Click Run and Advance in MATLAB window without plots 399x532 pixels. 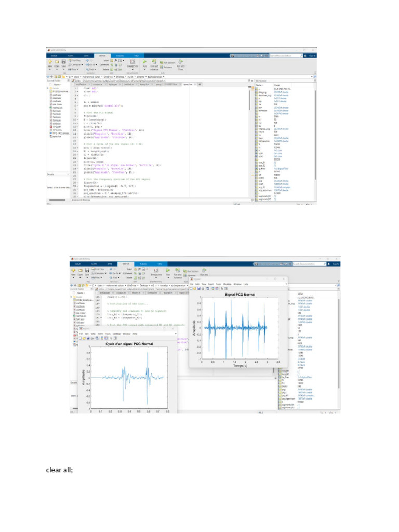click(154, 64)
